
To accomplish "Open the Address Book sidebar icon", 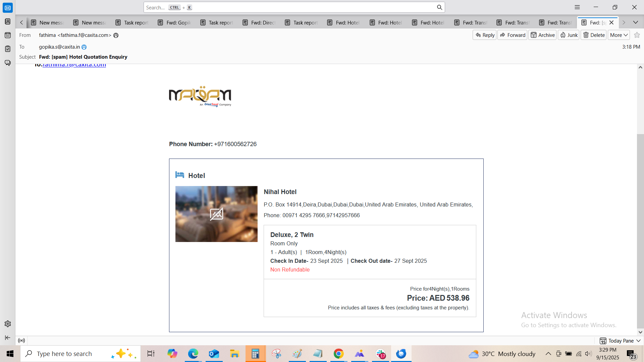I will pos(7,22).
